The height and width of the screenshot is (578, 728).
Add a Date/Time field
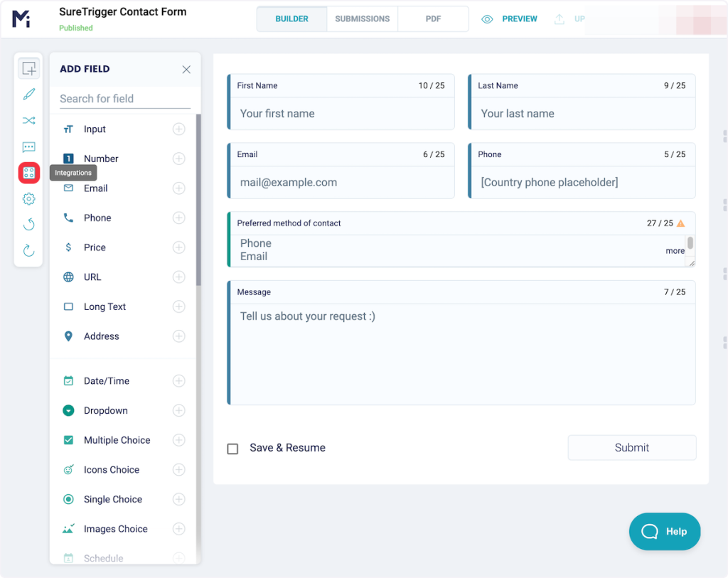[x=179, y=381]
